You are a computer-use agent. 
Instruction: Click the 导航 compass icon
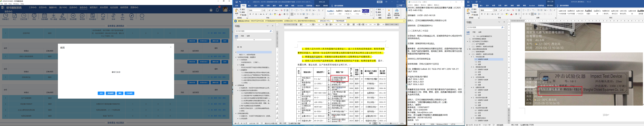132,16
